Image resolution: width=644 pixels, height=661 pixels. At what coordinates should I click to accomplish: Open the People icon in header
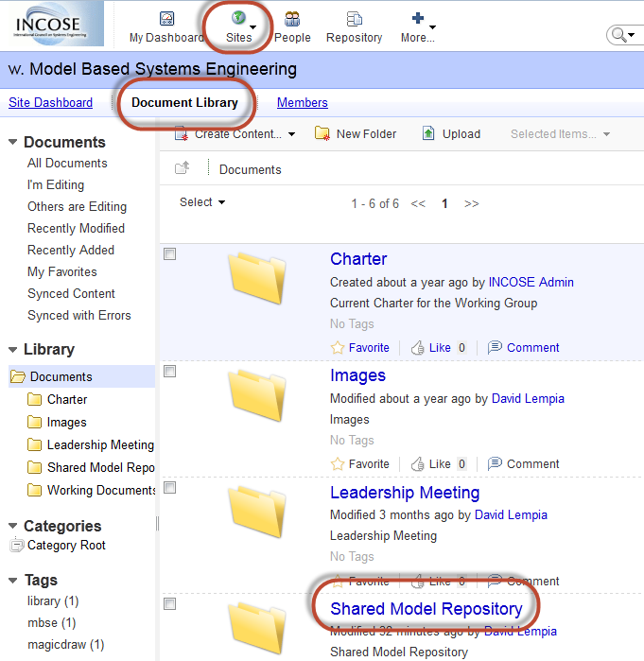pos(292,19)
